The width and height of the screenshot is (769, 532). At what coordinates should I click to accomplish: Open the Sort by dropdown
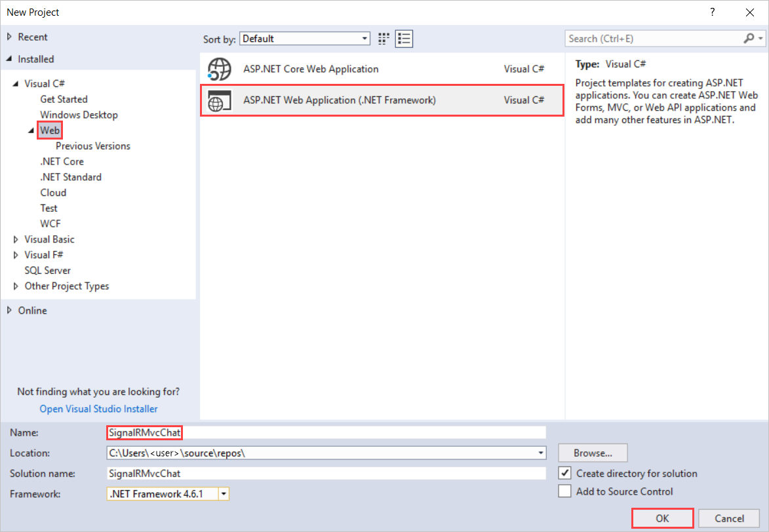pyautogui.click(x=365, y=38)
